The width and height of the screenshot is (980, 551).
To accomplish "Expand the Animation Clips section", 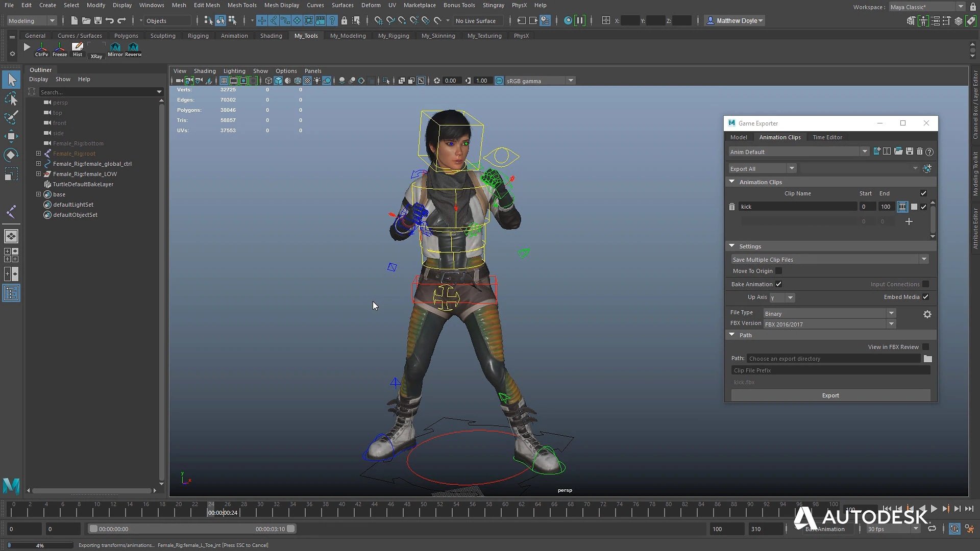I will 731,182.
